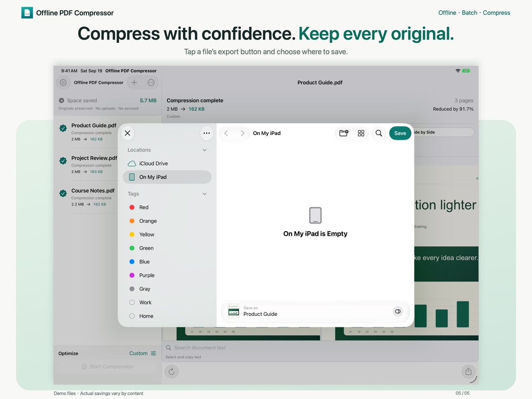This screenshot has width=532, height=399.
Task: Open the more menu in app sidebar header
Action: coord(151,82)
